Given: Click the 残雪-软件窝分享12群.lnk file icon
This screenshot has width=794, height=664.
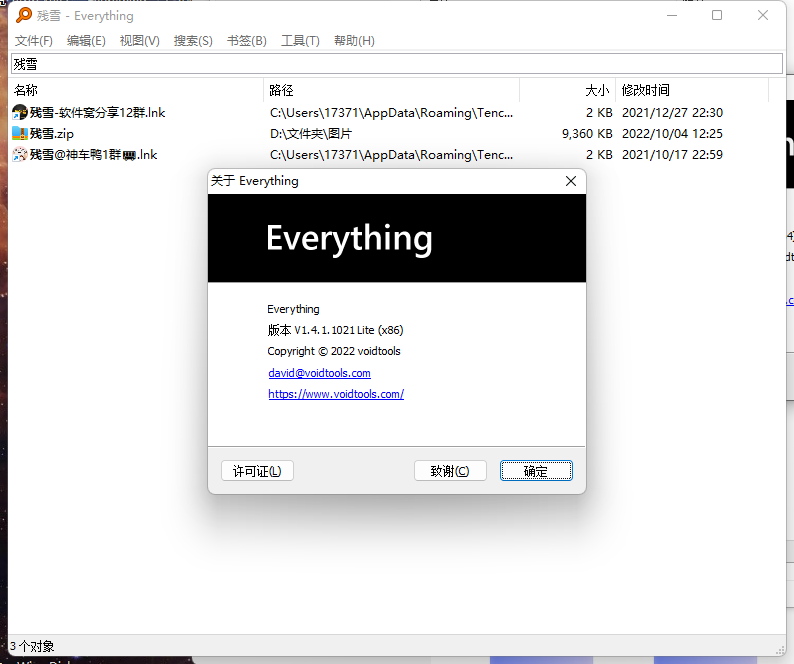Looking at the screenshot, I should tap(19, 113).
